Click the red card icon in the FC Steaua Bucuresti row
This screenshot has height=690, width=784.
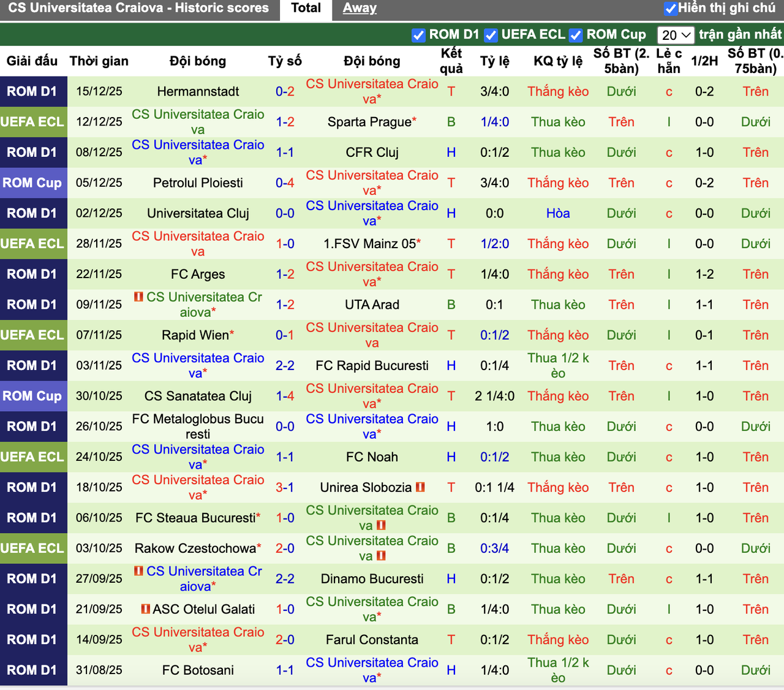[x=381, y=525]
